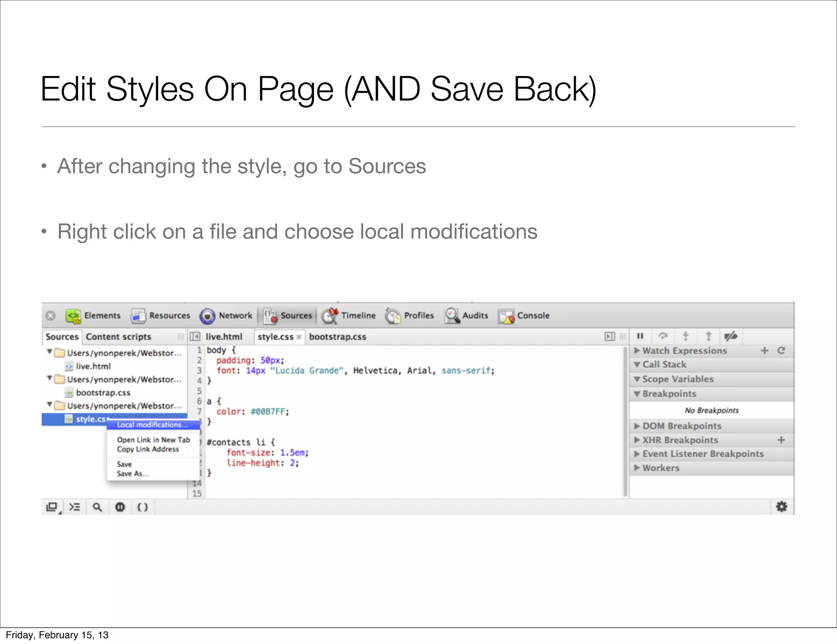Image resolution: width=837 pixels, height=644 pixels.
Task: Click the #contacts li selector line
Action: click(241, 443)
